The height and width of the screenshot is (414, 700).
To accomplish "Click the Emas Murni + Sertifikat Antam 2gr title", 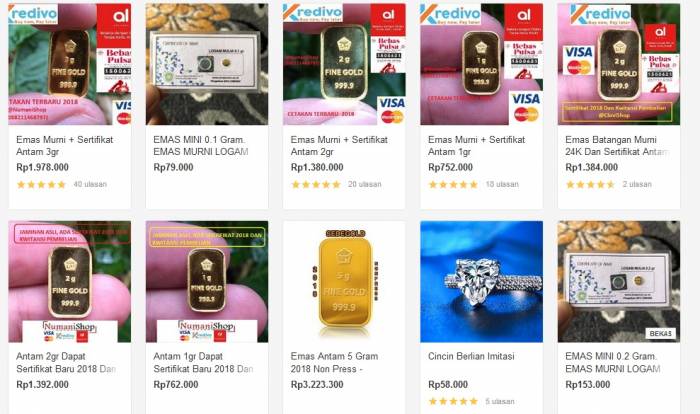I will point(339,146).
